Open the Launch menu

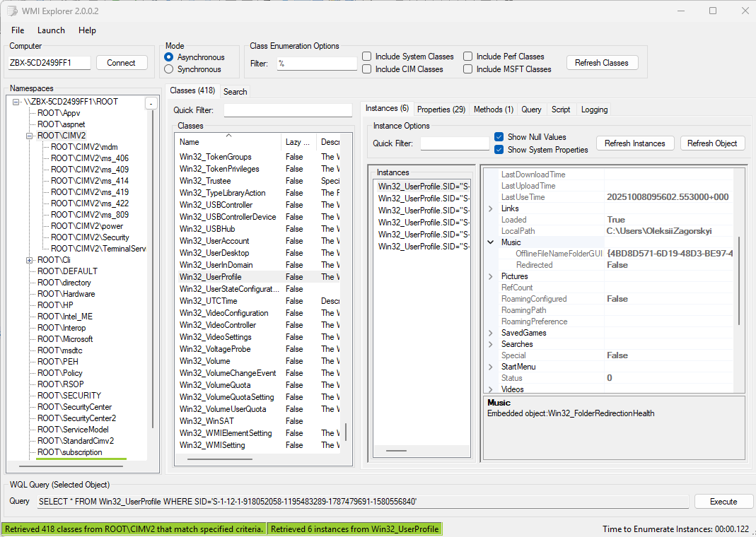tap(51, 30)
